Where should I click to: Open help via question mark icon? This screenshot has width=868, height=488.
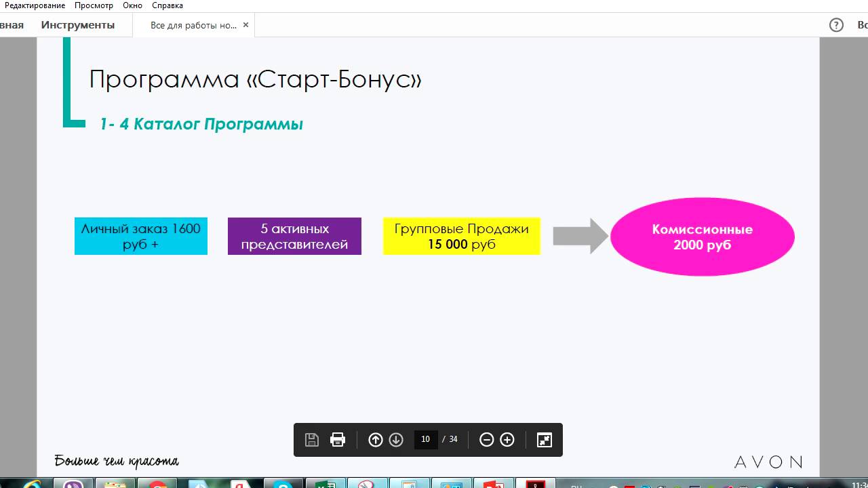point(836,25)
